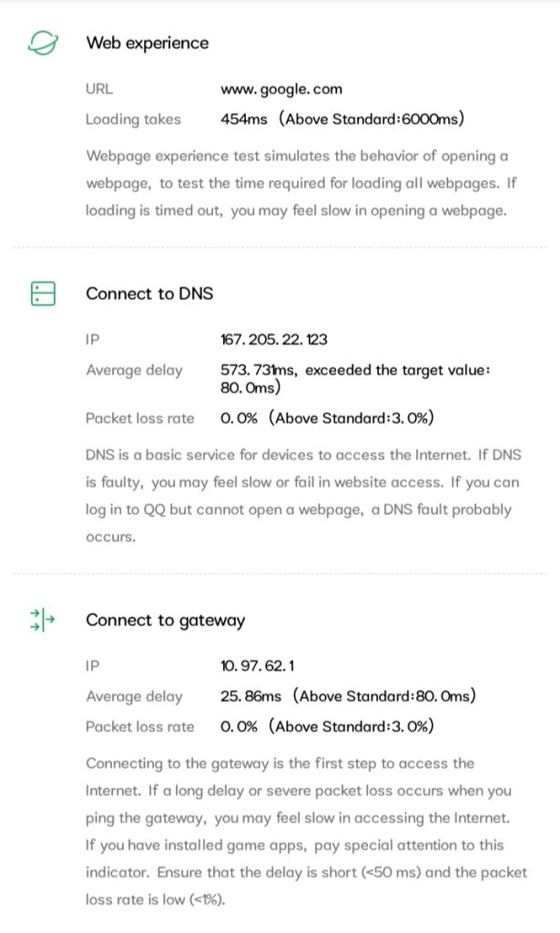Tap the Connect to DNS server icon
The width and height of the screenshot is (560, 933).
[x=42, y=293]
